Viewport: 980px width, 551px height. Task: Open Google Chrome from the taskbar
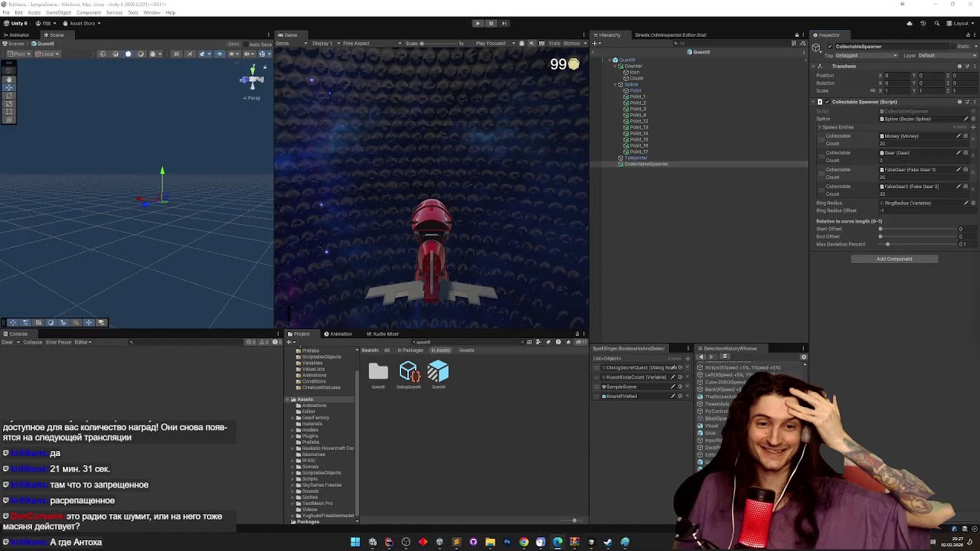(524, 542)
